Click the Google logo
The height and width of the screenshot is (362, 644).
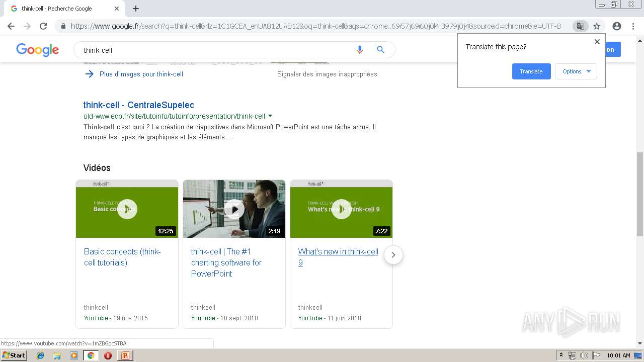click(38, 50)
